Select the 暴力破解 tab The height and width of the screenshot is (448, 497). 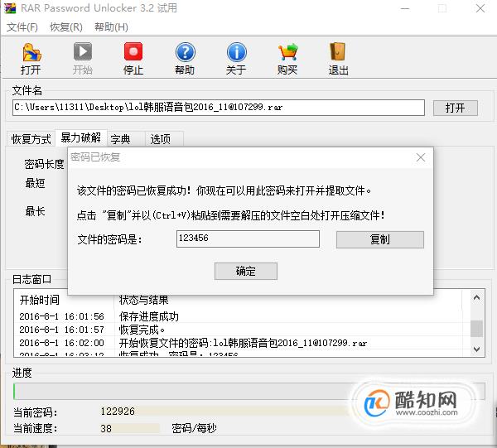[81, 137]
